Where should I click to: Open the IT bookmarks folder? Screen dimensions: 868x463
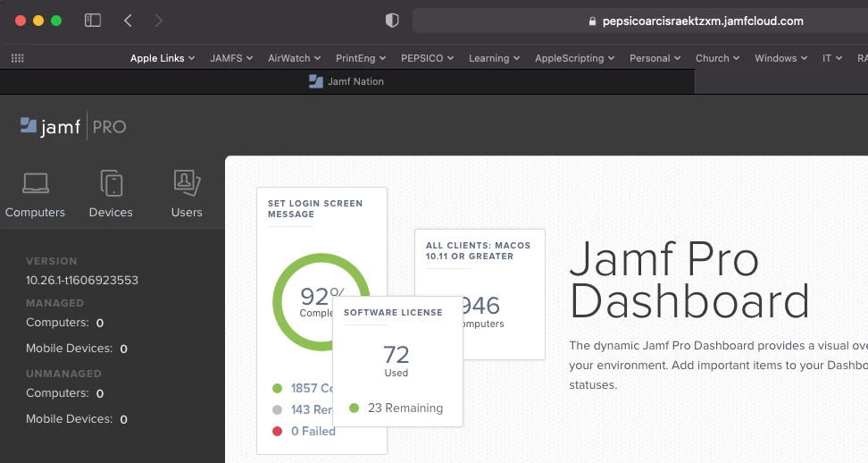pyautogui.click(x=832, y=58)
